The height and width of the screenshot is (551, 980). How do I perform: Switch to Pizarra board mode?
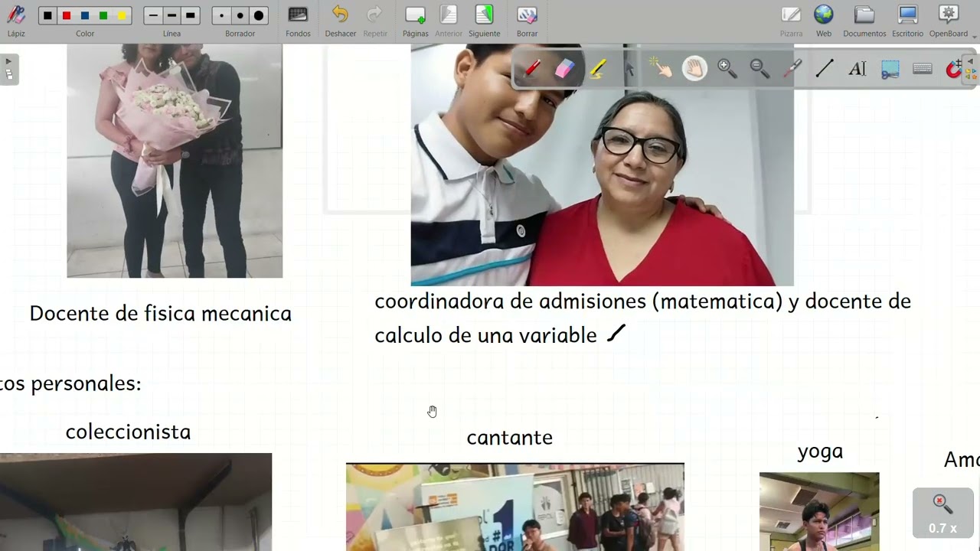pyautogui.click(x=791, y=20)
